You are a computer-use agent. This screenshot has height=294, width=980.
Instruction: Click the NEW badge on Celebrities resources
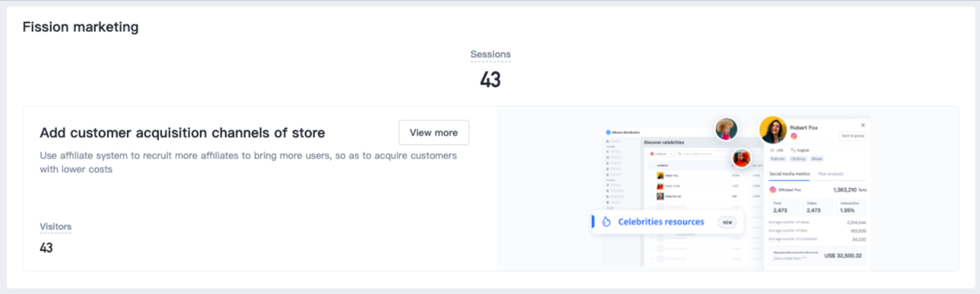[727, 222]
